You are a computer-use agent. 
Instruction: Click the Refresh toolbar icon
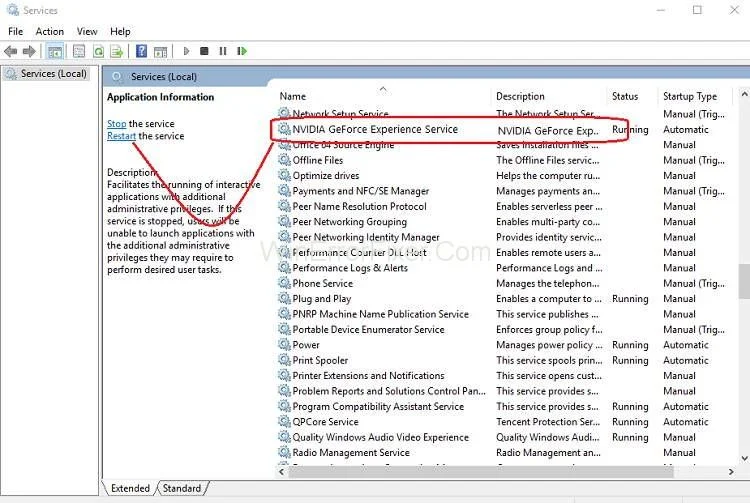coord(99,51)
